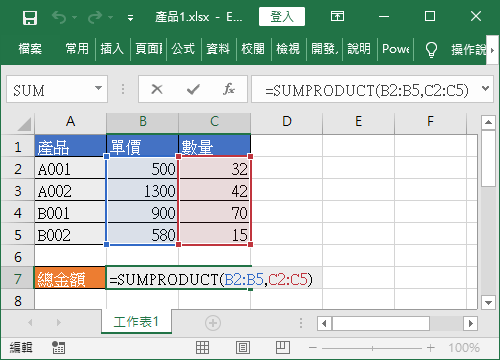Select column E header
The width and height of the screenshot is (500, 360).
pyautogui.click(x=359, y=122)
